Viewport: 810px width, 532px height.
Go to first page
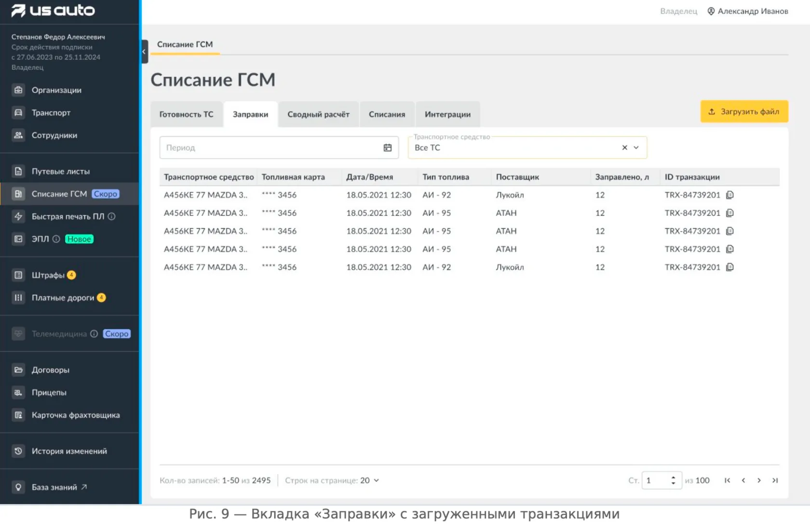(x=728, y=480)
